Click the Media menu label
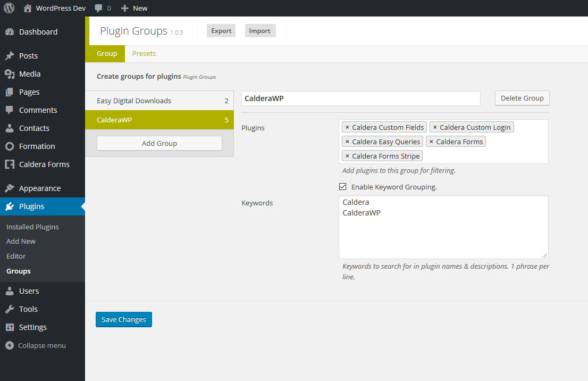Viewport: 588px width, 381px height. click(x=30, y=74)
